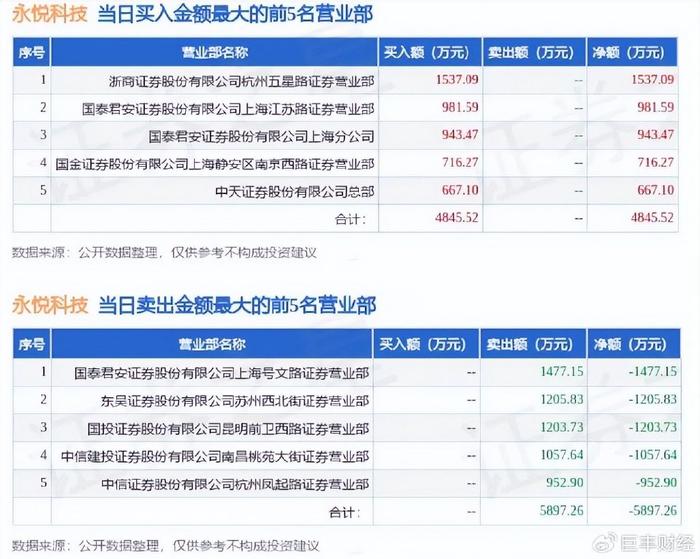Select row 中天证券股份有限公司总部
Screen dimensions: 700x559
point(345,191)
